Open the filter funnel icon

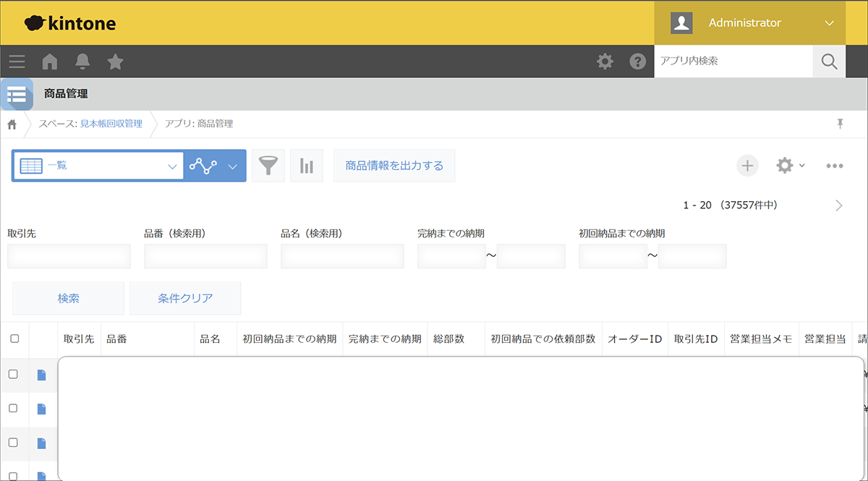pyautogui.click(x=268, y=166)
